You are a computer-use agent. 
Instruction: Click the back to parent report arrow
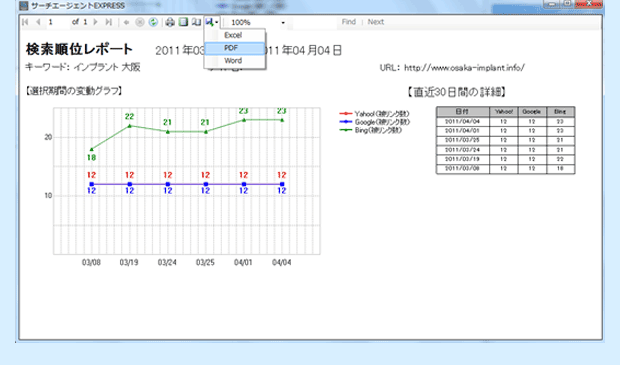(127, 23)
